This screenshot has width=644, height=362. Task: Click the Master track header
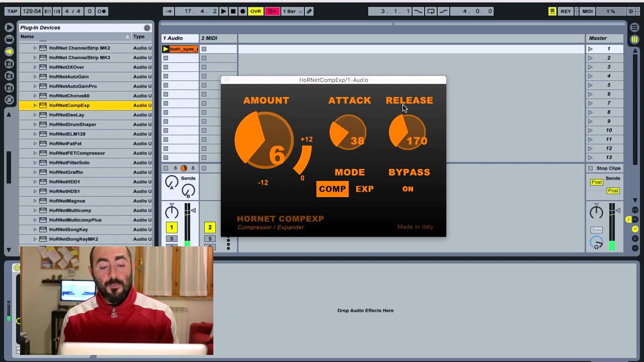coord(605,38)
